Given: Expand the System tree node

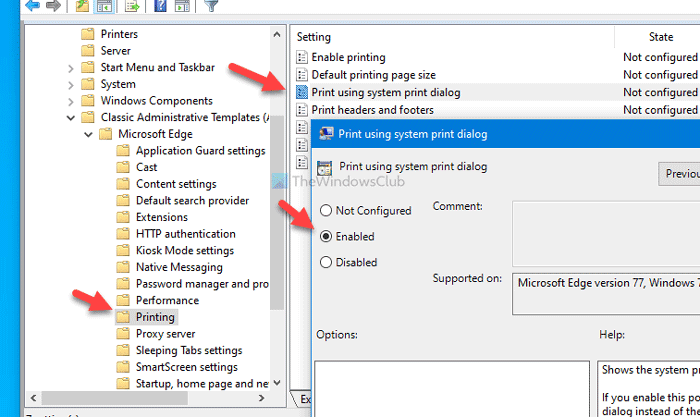Looking at the screenshot, I should point(71,84).
